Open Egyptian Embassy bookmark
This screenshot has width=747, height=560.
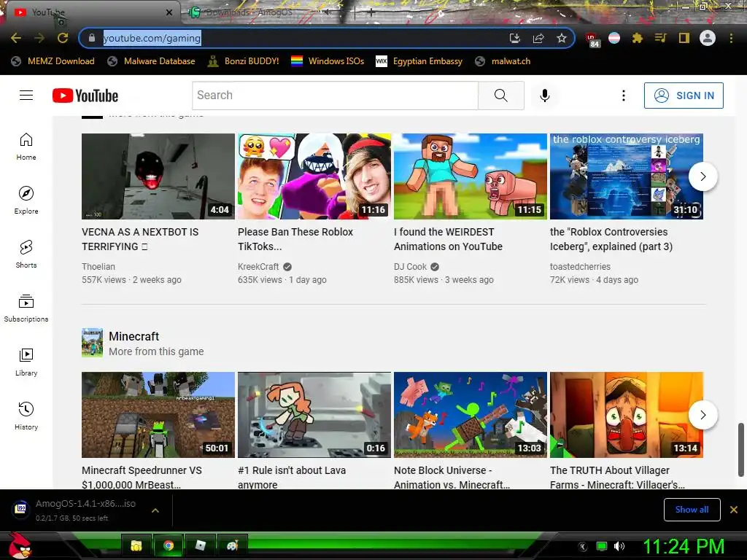(419, 61)
